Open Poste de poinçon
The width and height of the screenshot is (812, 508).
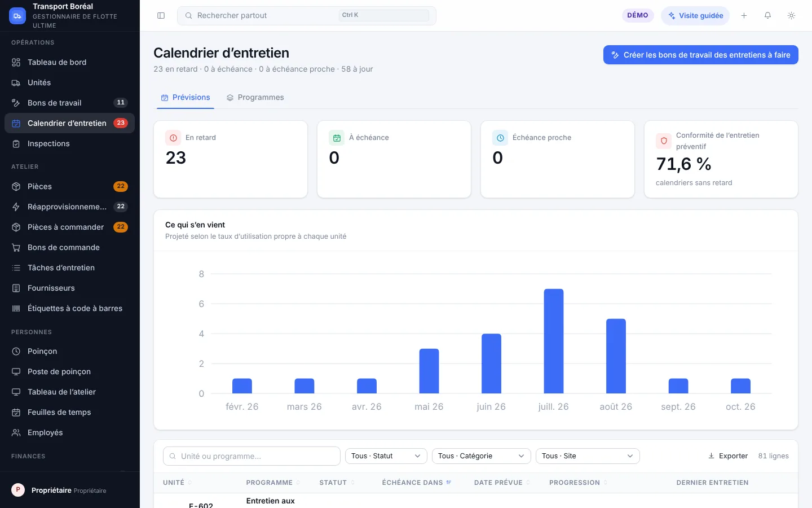(69, 371)
